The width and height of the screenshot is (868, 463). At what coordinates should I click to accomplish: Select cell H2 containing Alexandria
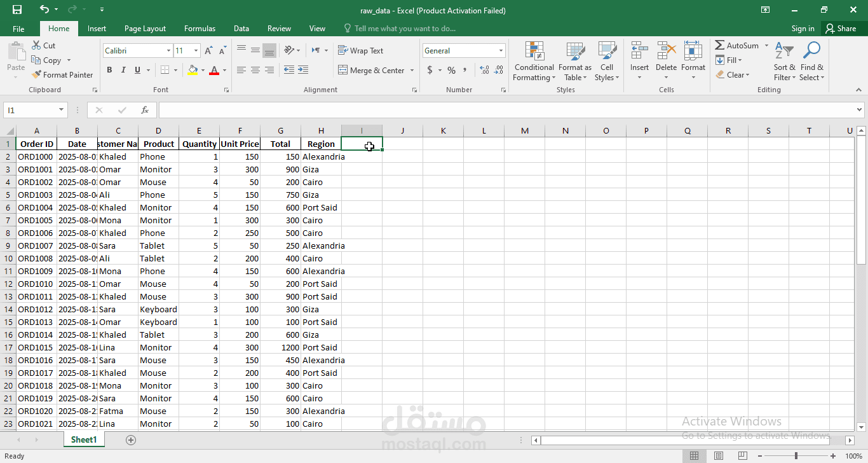click(x=322, y=157)
